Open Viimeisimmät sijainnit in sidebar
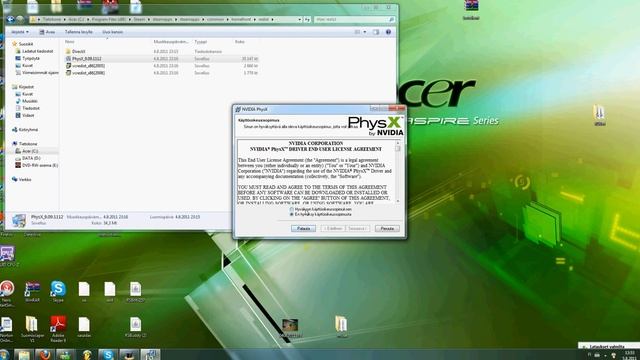Image resolution: width=640 pixels, height=360 pixels. click(37, 73)
